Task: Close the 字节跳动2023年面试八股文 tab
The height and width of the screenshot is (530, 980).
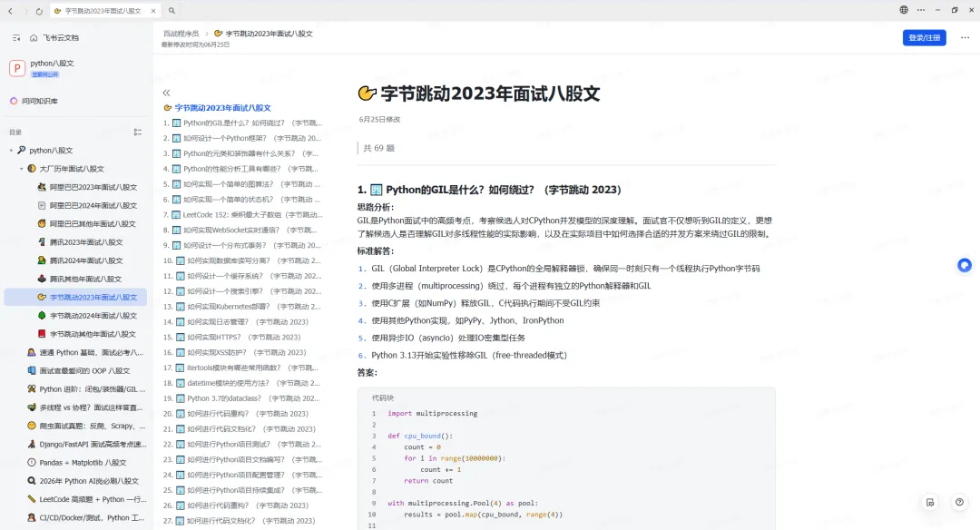Action: (153, 11)
